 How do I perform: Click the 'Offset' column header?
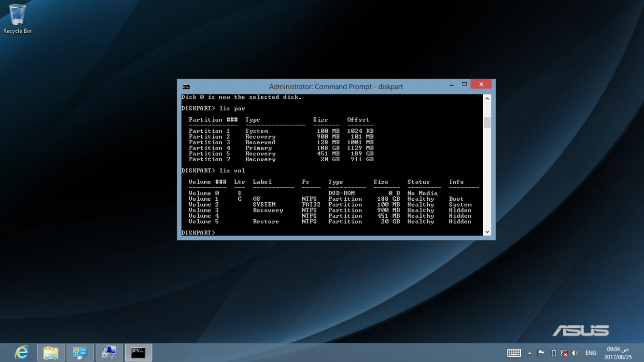358,120
